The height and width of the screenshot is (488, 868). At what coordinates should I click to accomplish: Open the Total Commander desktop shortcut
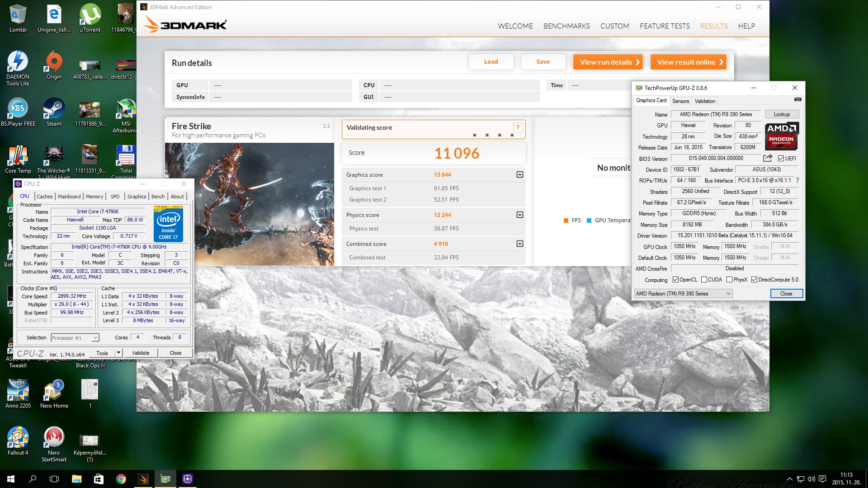[126, 162]
